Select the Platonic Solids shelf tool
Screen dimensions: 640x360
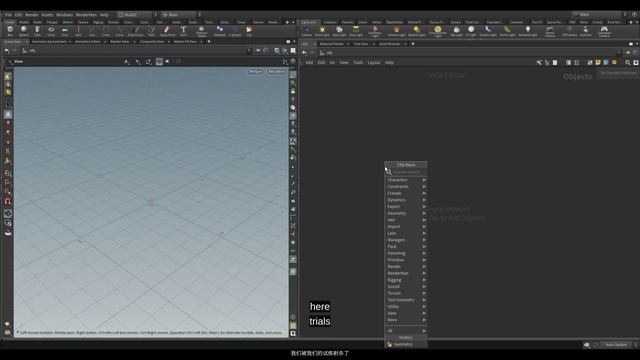click(201, 31)
